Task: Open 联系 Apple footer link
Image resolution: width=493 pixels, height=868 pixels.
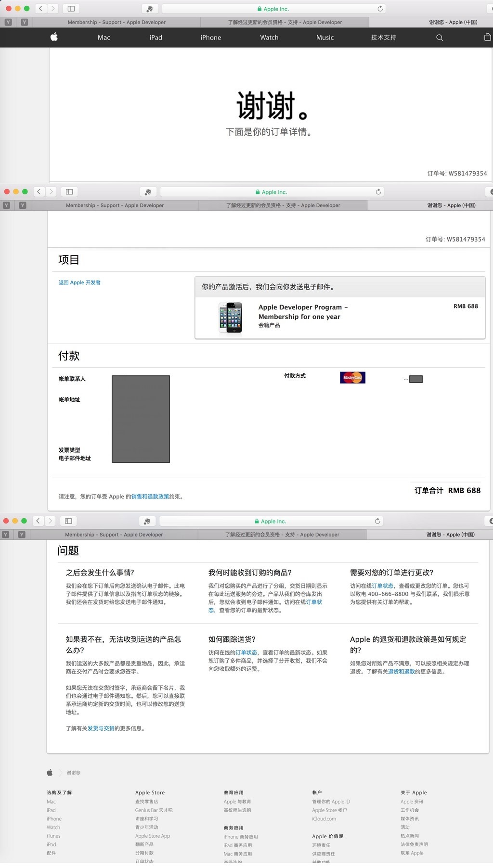Action: click(412, 853)
